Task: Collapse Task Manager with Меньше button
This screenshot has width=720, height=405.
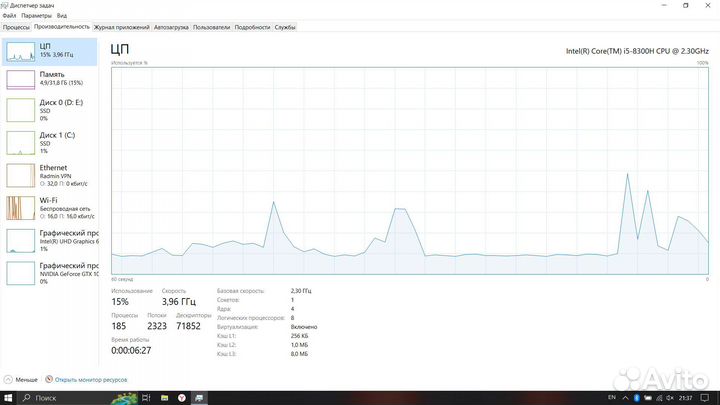Action: 22,380
